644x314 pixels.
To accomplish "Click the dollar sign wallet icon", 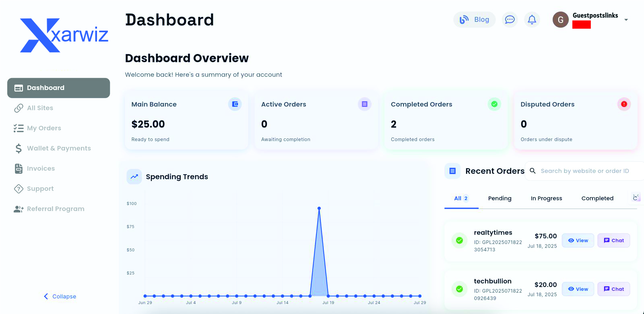I will pos(19,148).
